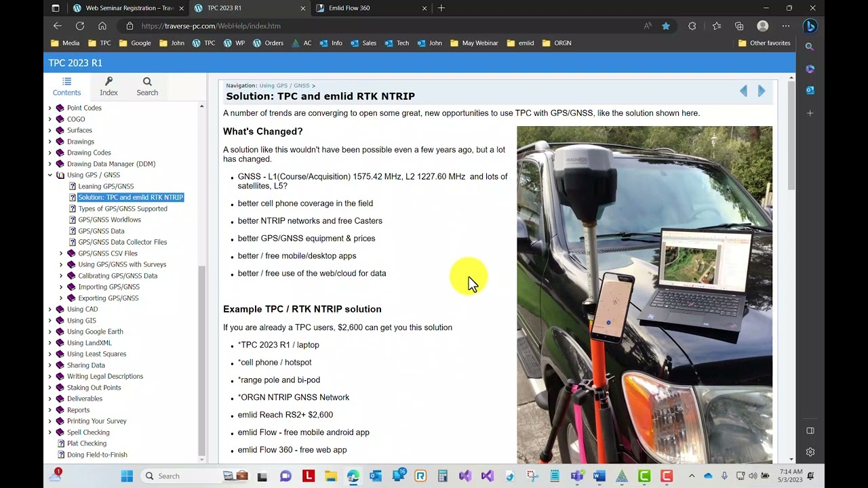Open ORGN bookmarks folder
868x488 pixels.
[x=557, y=43]
